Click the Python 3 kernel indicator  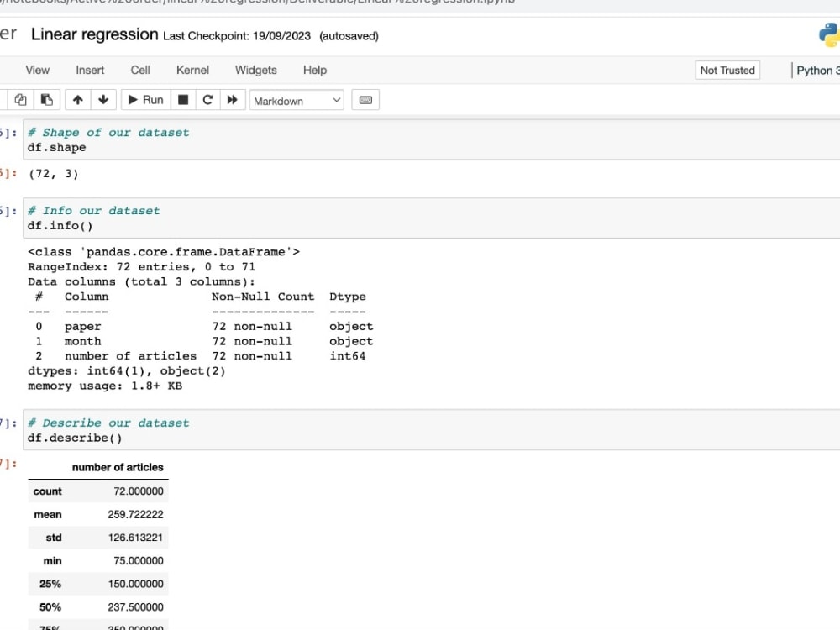[818, 71]
